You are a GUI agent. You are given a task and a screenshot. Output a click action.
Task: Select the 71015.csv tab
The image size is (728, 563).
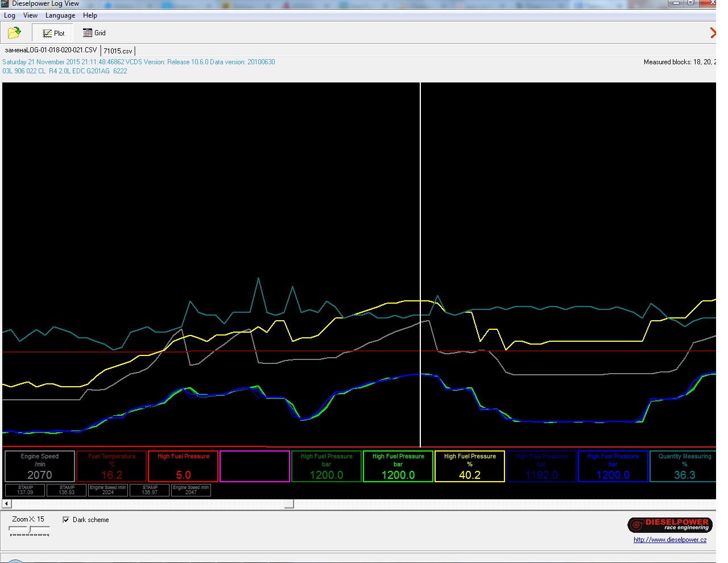118,51
